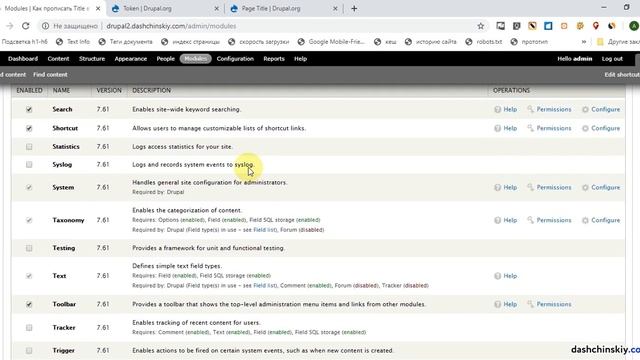This screenshot has height=360, width=640.
Task: Click the Text module Help icon
Action: (x=498, y=276)
